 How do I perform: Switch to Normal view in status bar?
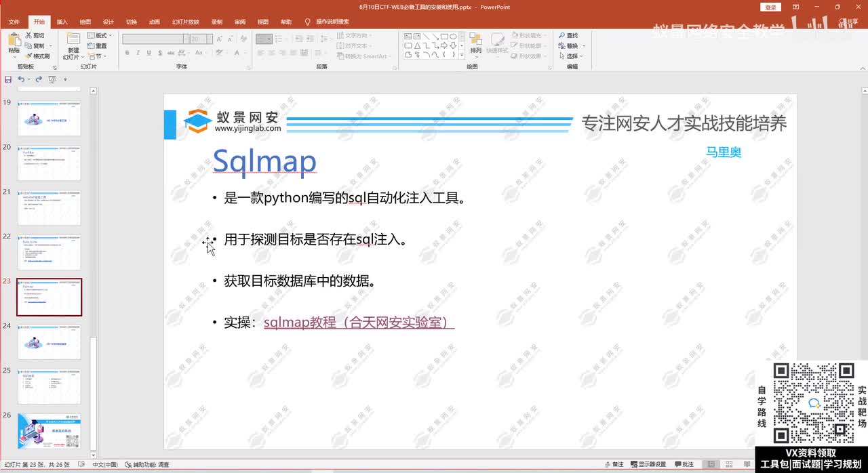(x=711, y=465)
